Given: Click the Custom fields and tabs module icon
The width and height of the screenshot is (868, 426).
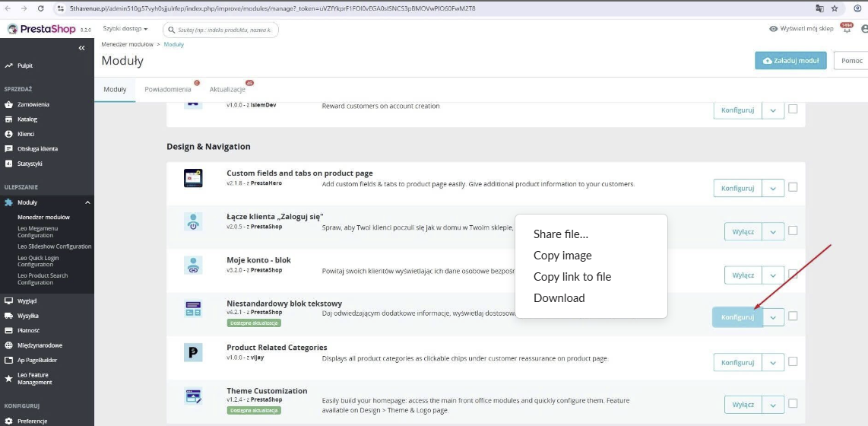Looking at the screenshot, I should tap(193, 178).
